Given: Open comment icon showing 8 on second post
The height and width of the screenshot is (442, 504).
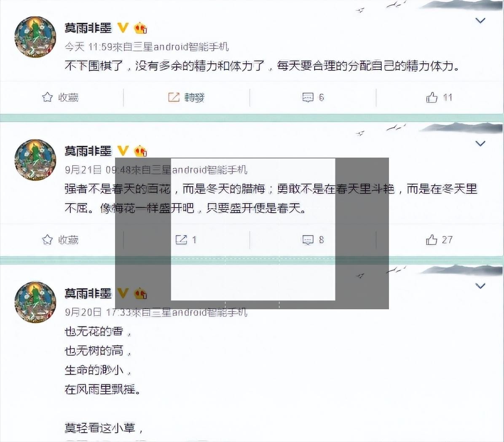Looking at the screenshot, I should [x=308, y=240].
